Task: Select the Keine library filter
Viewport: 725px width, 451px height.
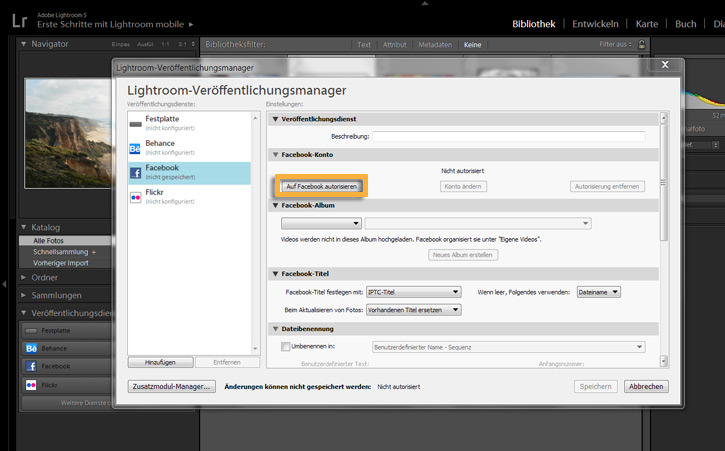Action: 473,45
